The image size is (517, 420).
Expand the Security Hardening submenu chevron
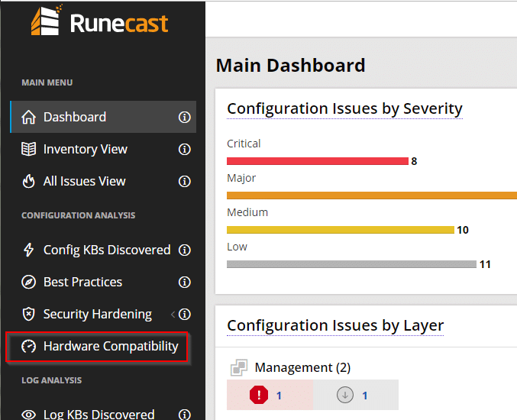point(173,314)
